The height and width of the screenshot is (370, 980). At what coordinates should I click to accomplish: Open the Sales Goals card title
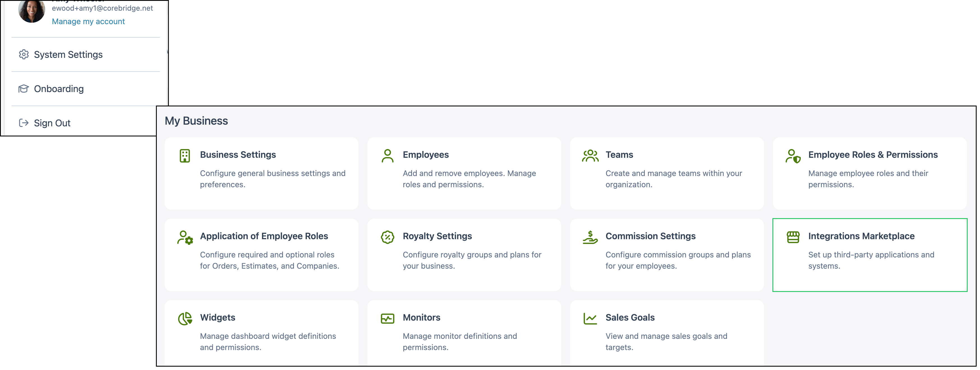click(x=630, y=318)
